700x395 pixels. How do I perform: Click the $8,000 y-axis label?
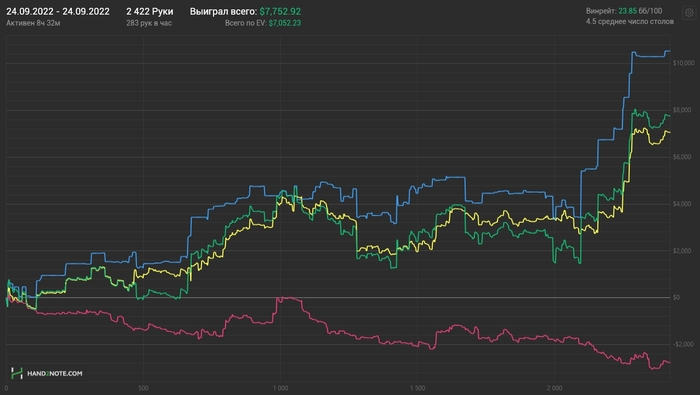click(682, 110)
